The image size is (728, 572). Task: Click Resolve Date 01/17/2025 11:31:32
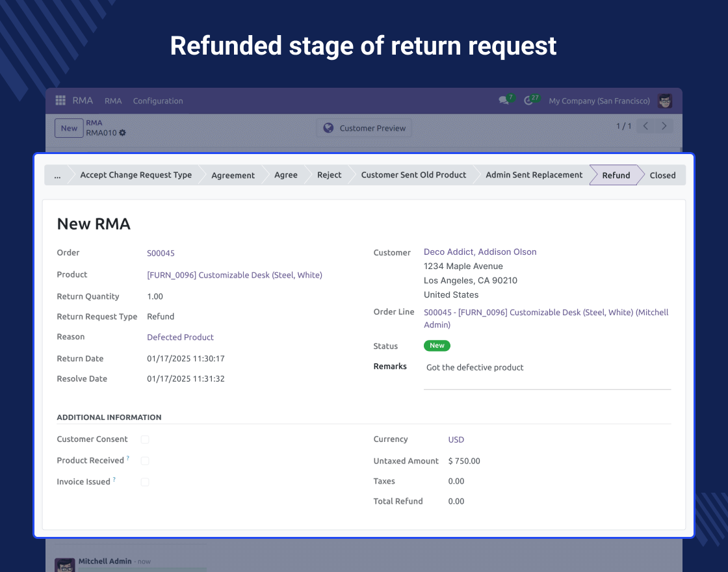pos(186,378)
